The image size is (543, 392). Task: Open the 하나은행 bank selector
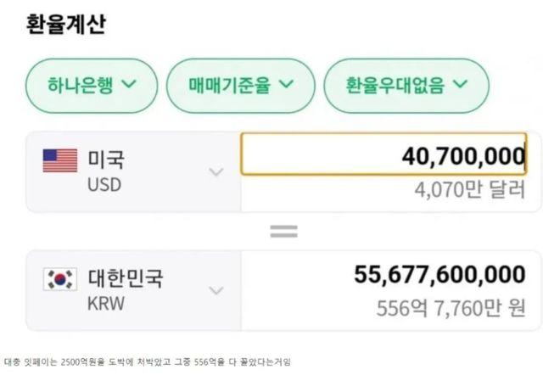92,85
